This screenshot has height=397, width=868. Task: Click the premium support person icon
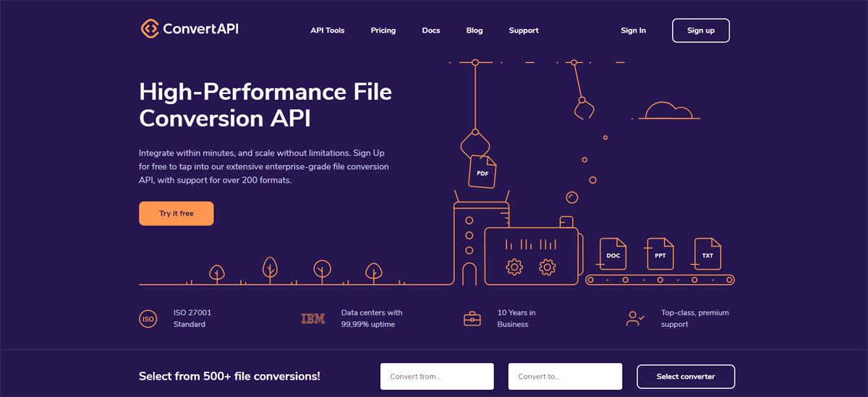click(635, 319)
